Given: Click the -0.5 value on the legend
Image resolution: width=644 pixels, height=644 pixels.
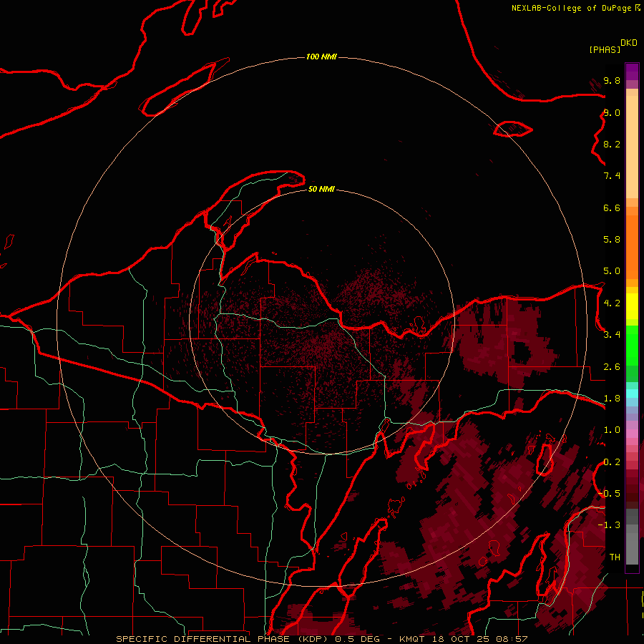Looking at the screenshot, I should [610, 494].
